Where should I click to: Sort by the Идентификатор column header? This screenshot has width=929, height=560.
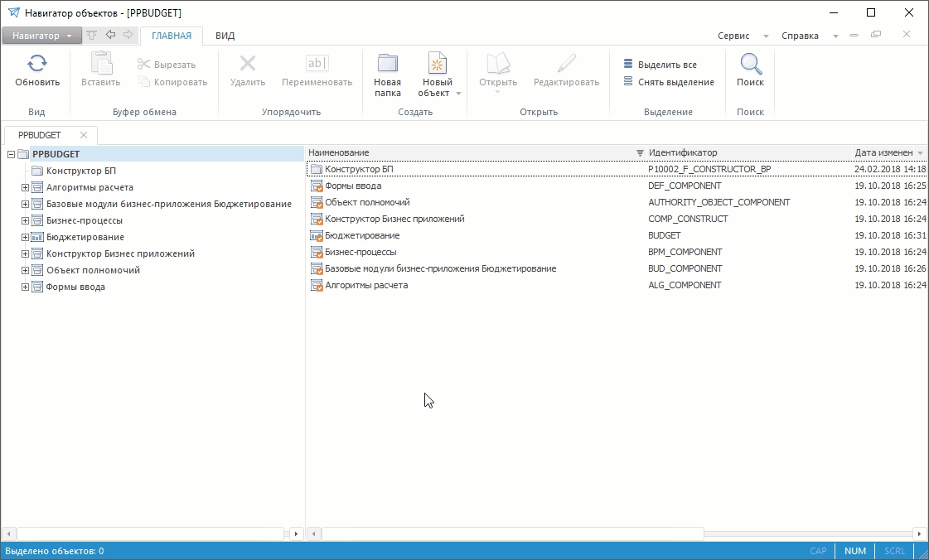coord(683,153)
